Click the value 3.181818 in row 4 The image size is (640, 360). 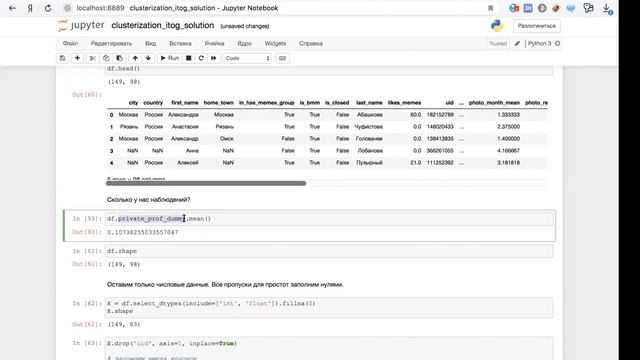point(508,162)
